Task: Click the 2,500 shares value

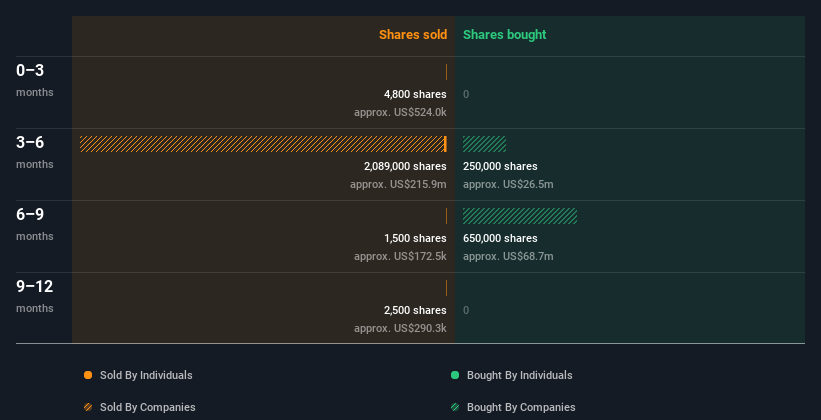Action: coord(415,310)
